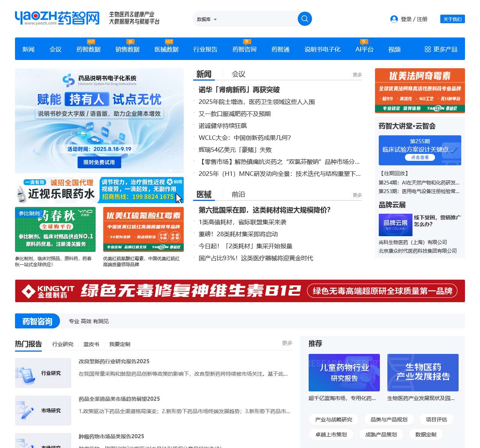
Task: Select the 说明书电子化 navigation item
Action: [322, 49]
